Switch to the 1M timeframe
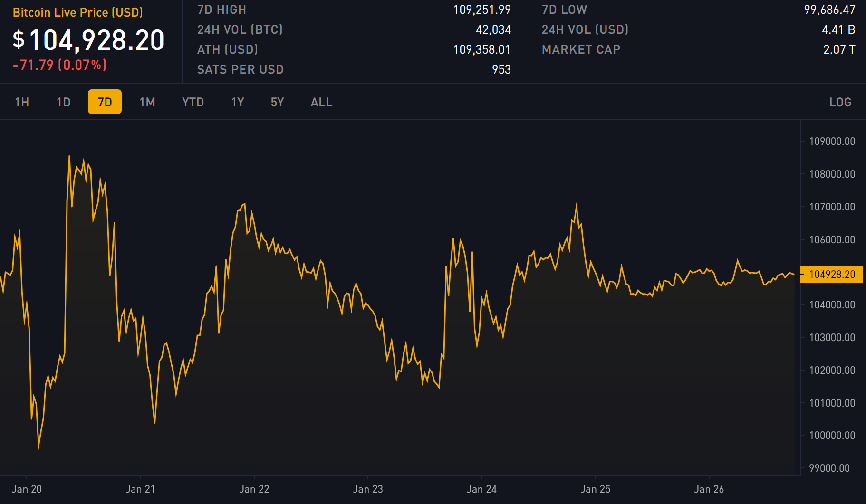The width and height of the screenshot is (866, 504). 147,102
